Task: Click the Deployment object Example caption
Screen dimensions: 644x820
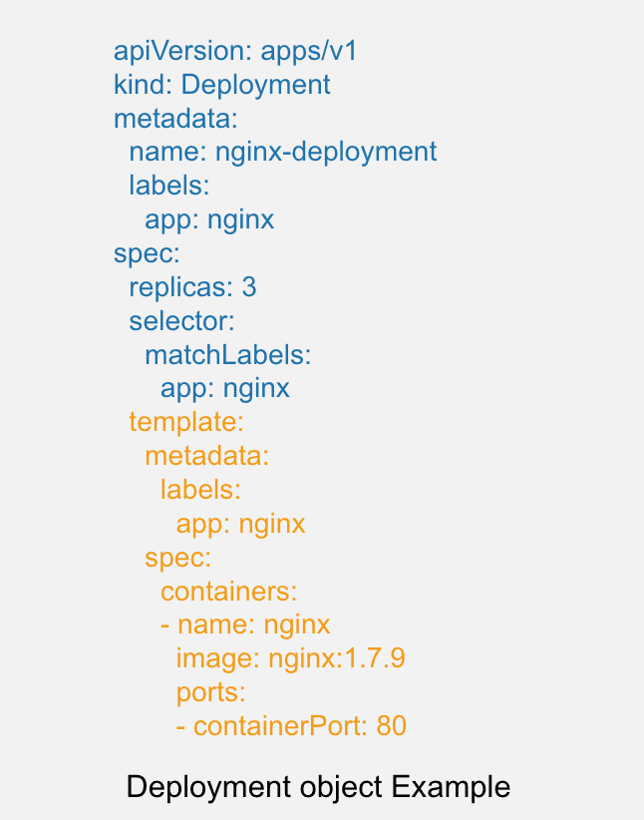Action: (318, 787)
